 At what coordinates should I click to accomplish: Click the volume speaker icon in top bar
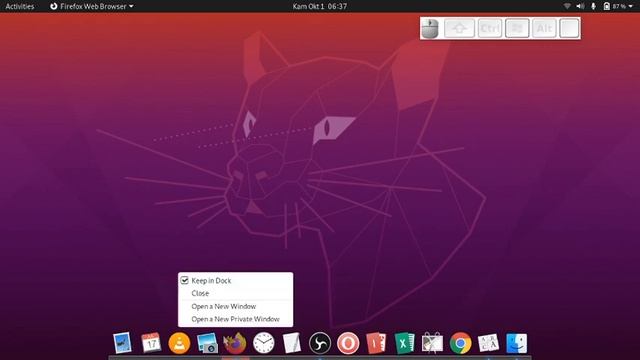(580, 6)
